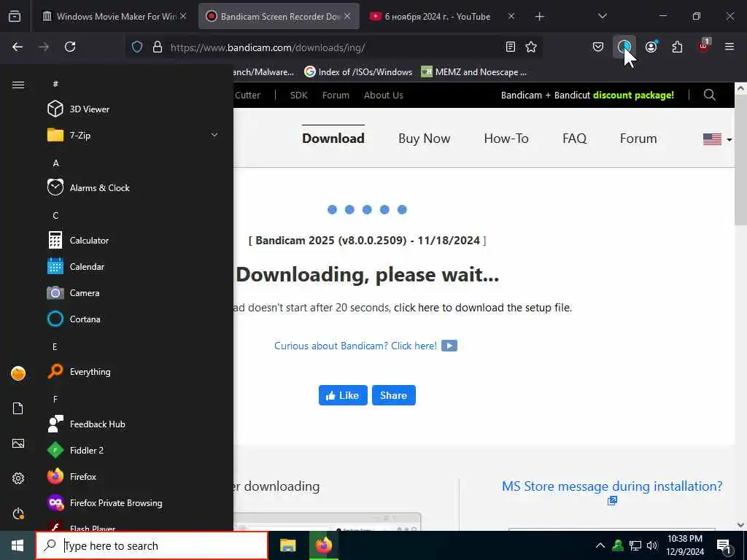Click the site padlock icon

158,47
